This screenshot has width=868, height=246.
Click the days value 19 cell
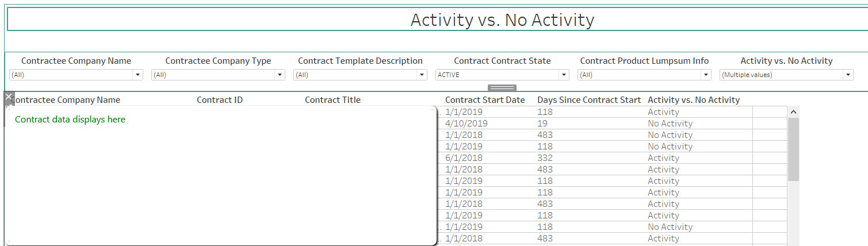[542, 124]
